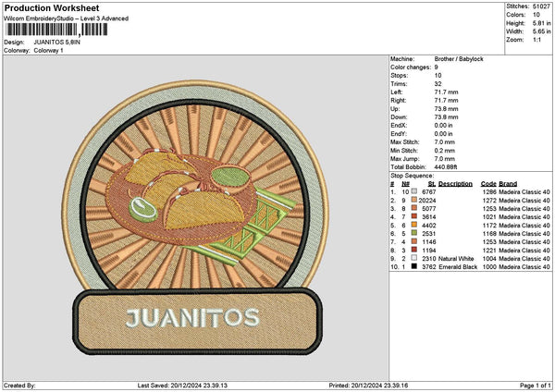Select the grey swatch in stop row 1
555x392 pixels.
(x=413, y=191)
